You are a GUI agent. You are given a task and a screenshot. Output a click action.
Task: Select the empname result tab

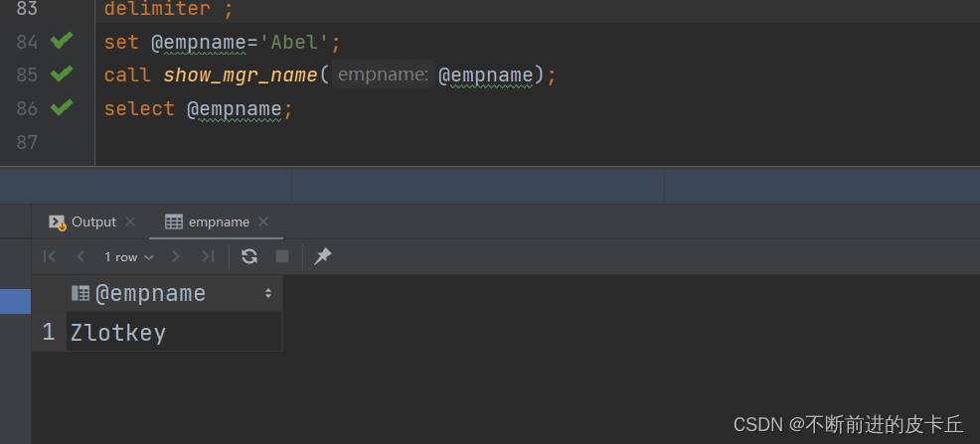tap(218, 222)
